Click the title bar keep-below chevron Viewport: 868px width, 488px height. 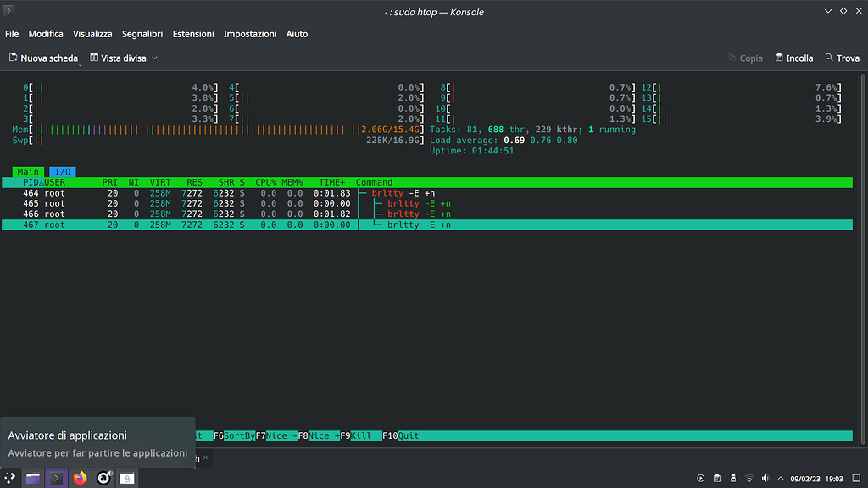click(x=828, y=11)
